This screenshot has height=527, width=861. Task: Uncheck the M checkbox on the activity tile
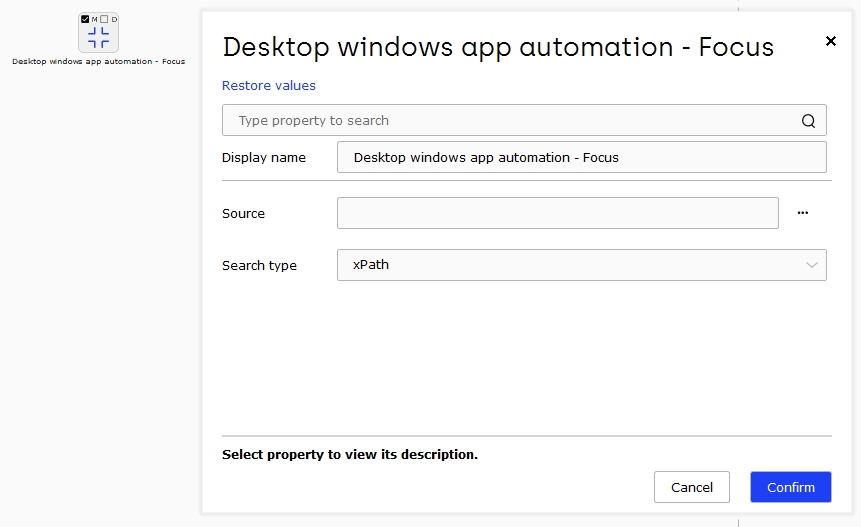85,19
